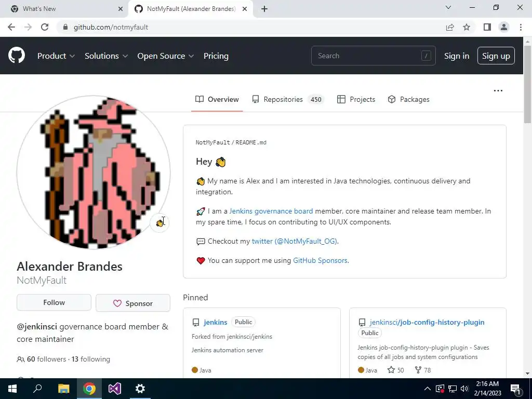532x399 pixels.
Task: Open the tab search dropdown arrow
Action: point(448,7)
